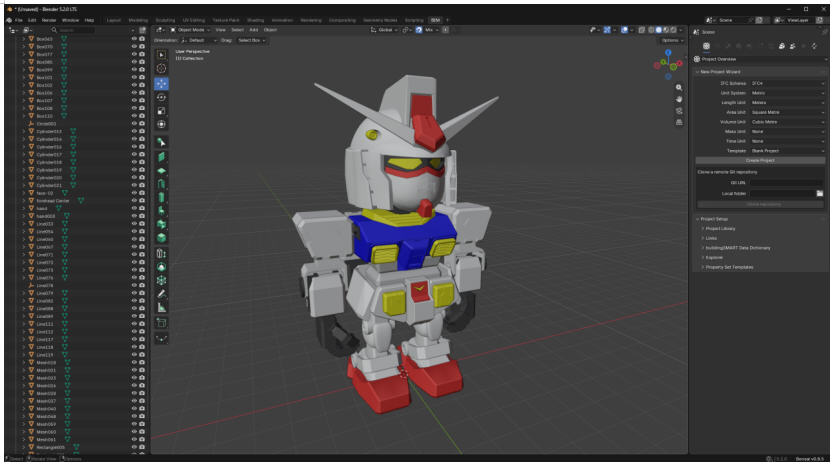Image resolution: width=834 pixels, height=467 pixels.
Task: Open the viewport Object menu
Action: [270, 30]
